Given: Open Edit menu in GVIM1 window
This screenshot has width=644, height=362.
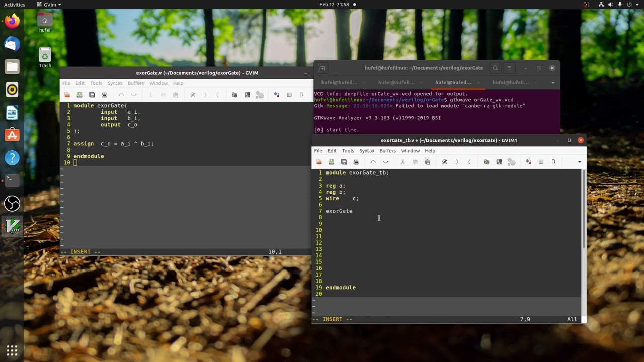Looking at the screenshot, I should point(332,151).
